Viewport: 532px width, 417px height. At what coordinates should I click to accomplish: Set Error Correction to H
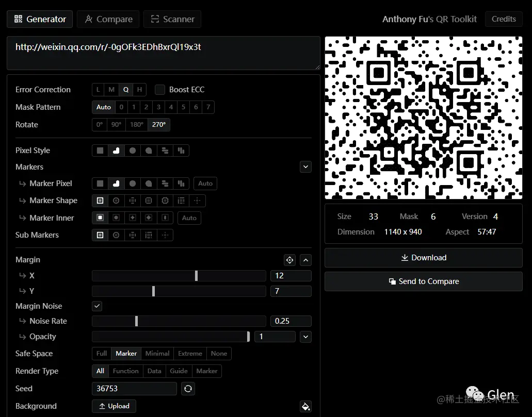coord(139,90)
